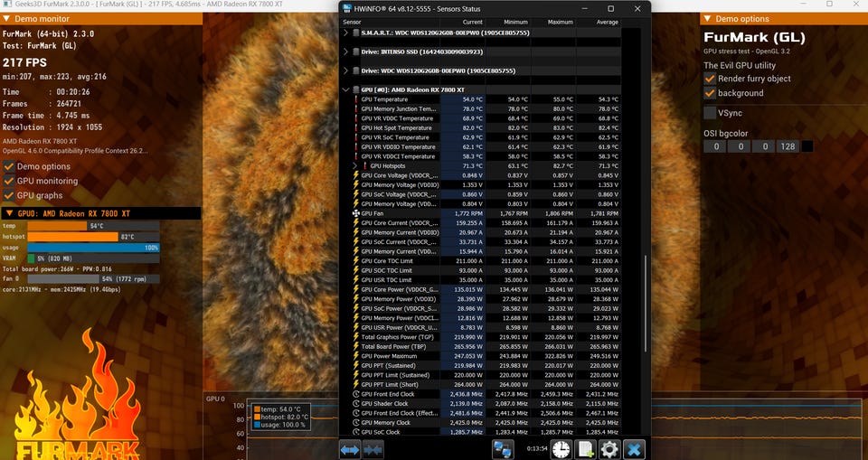Click the shrink-layout inward arrows icon in HWiNFO
Image resolution: width=868 pixels, height=460 pixels.
[x=373, y=449]
